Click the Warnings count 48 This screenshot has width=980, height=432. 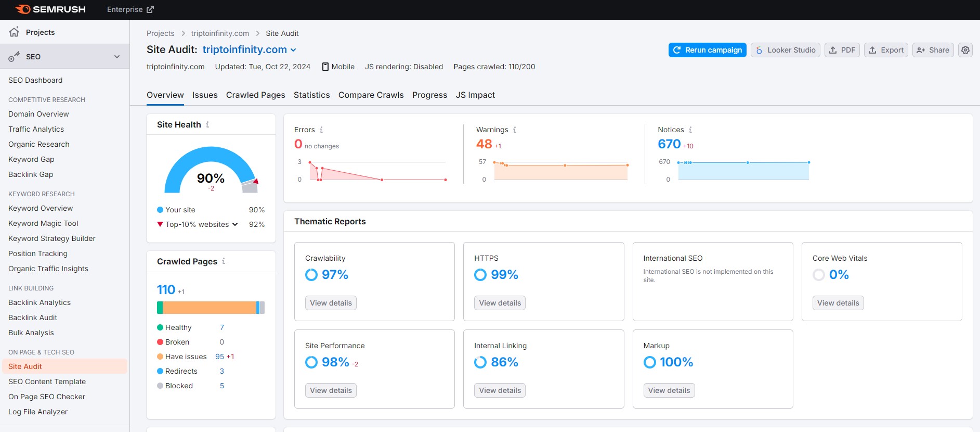pyautogui.click(x=484, y=144)
